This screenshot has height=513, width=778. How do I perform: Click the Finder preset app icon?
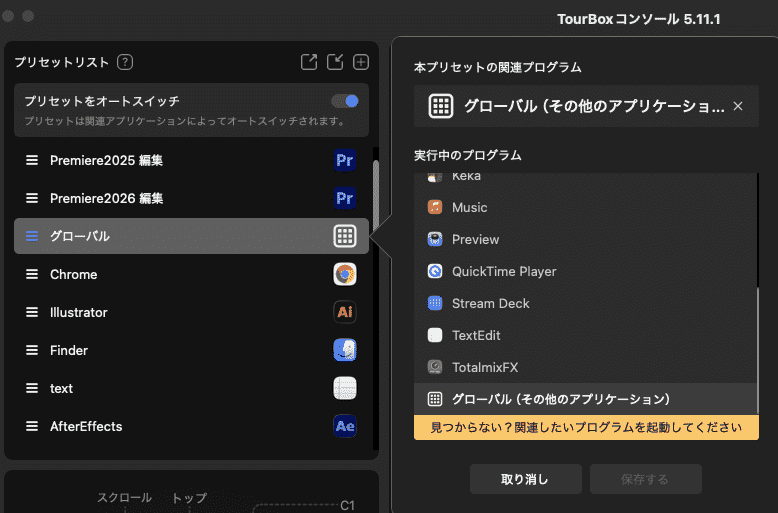coord(345,350)
